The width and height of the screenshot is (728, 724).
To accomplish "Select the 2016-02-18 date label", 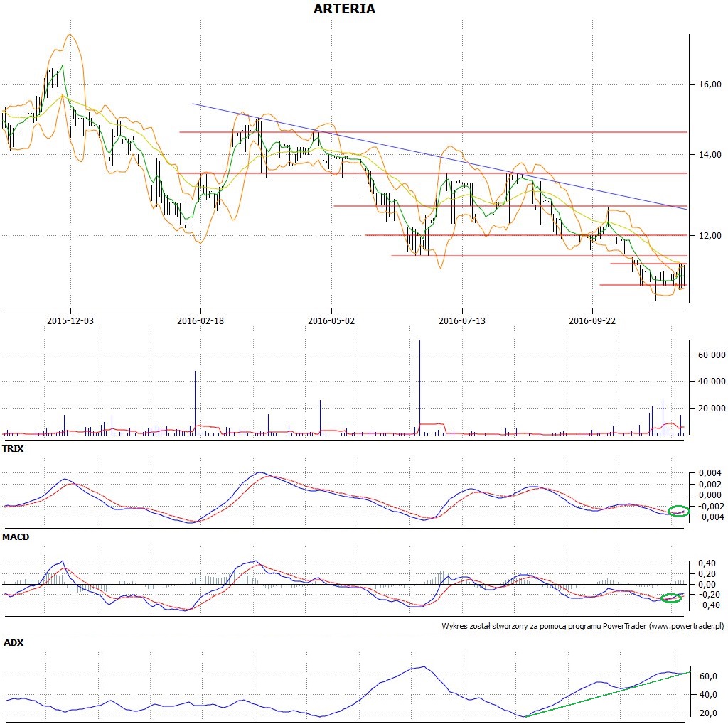I will click(x=200, y=320).
